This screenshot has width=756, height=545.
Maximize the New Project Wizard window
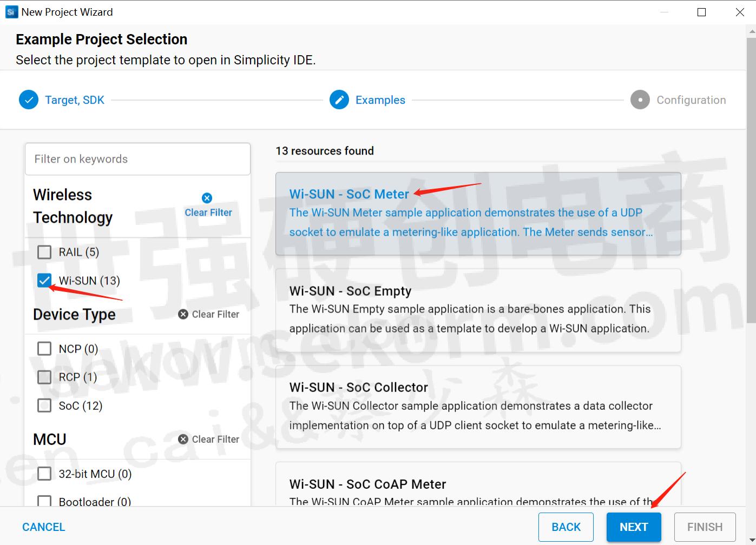[x=701, y=12]
